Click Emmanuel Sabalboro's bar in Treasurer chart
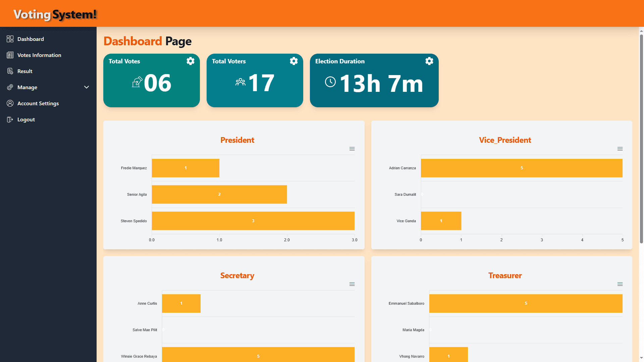The image size is (644, 362). 526,303
